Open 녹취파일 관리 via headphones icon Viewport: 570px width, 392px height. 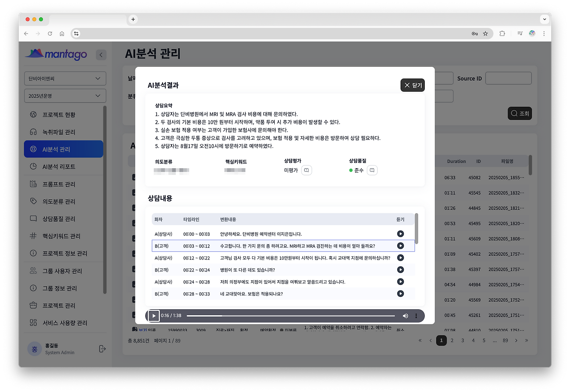[x=34, y=132]
